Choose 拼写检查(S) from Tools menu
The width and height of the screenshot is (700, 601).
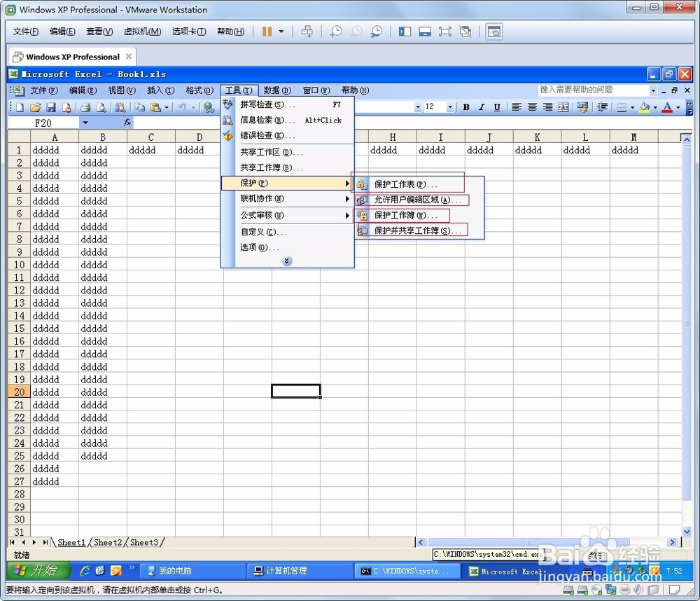click(288, 104)
